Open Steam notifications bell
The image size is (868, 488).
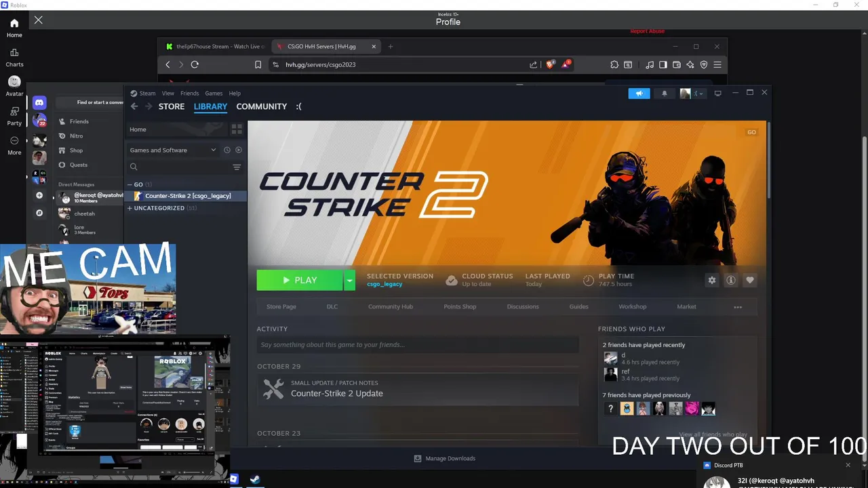click(x=665, y=94)
